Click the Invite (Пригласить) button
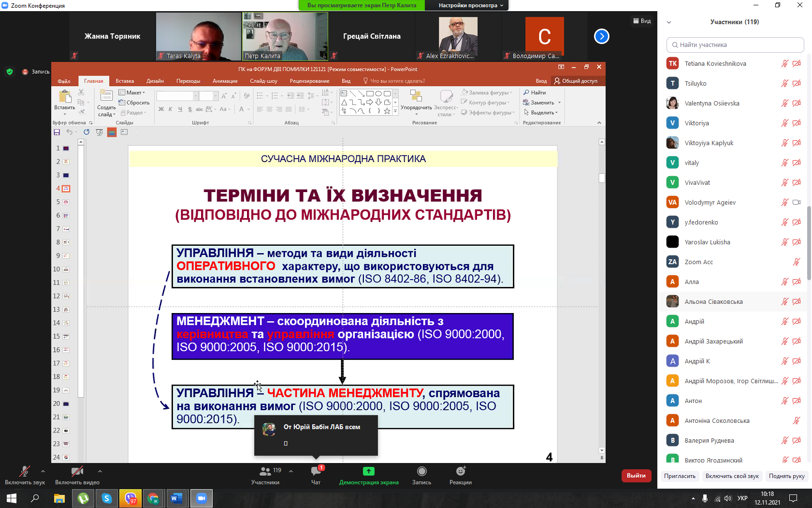Screen dimensions: 812x508 [680, 476]
